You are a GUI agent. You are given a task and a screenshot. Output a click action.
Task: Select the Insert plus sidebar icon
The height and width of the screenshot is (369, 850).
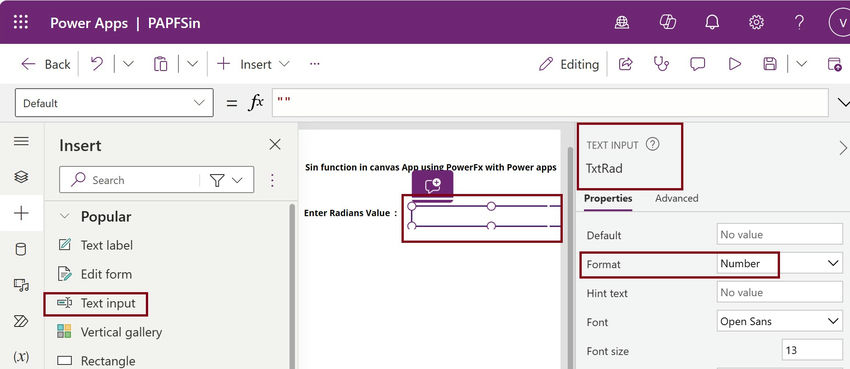[x=21, y=213]
